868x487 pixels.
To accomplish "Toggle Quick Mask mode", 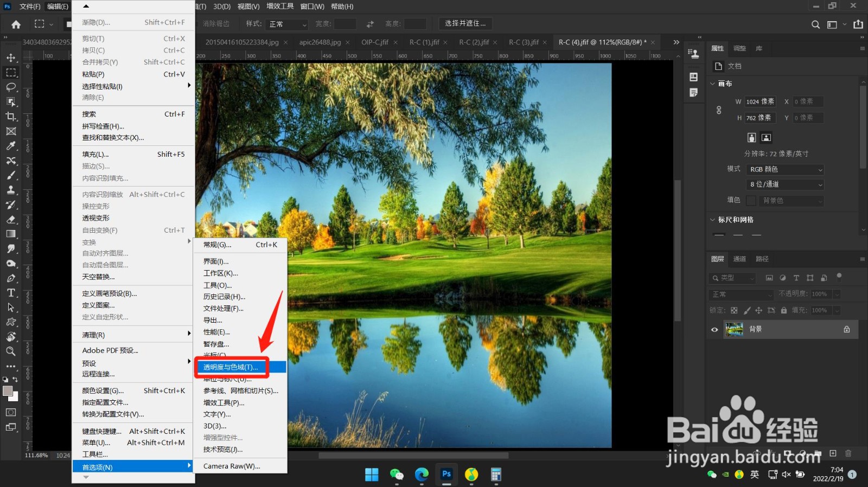I will click(11, 413).
